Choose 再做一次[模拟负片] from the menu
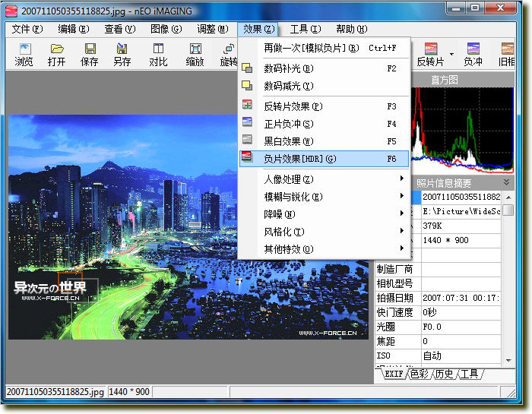The height and width of the screenshot is (414, 532). 325,48
